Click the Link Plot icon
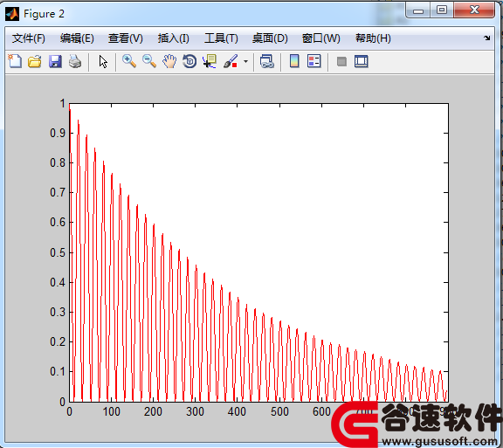 point(266,61)
